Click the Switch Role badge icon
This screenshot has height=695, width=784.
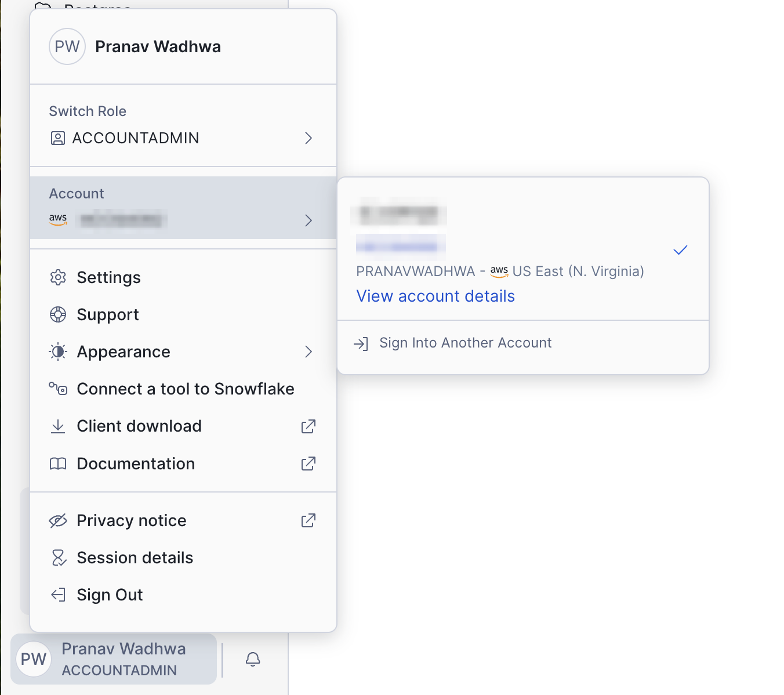tap(58, 138)
